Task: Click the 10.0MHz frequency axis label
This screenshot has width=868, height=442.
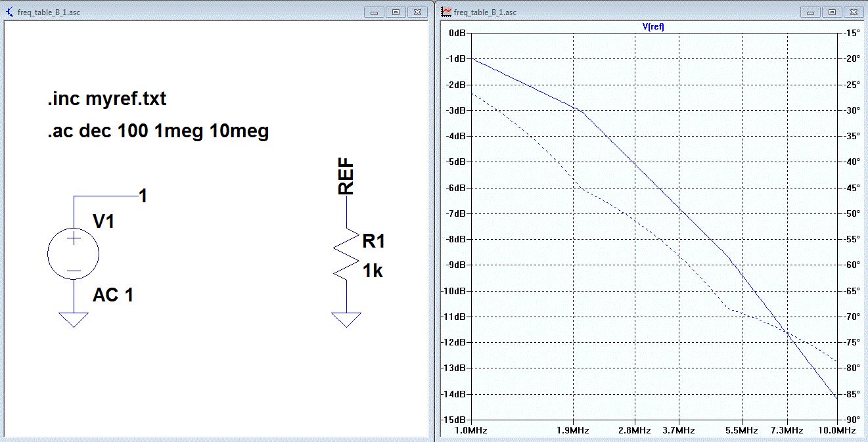Action: pos(838,431)
